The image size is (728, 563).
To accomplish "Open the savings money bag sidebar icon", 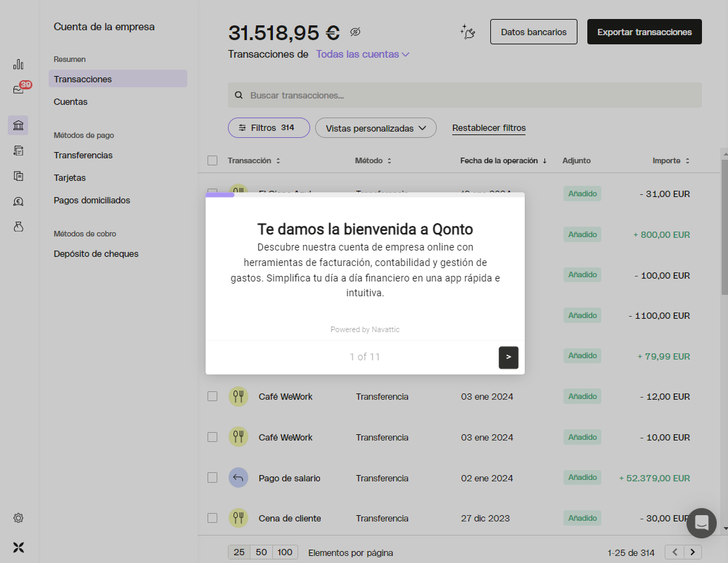I will pyautogui.click(x=18, y=227).
